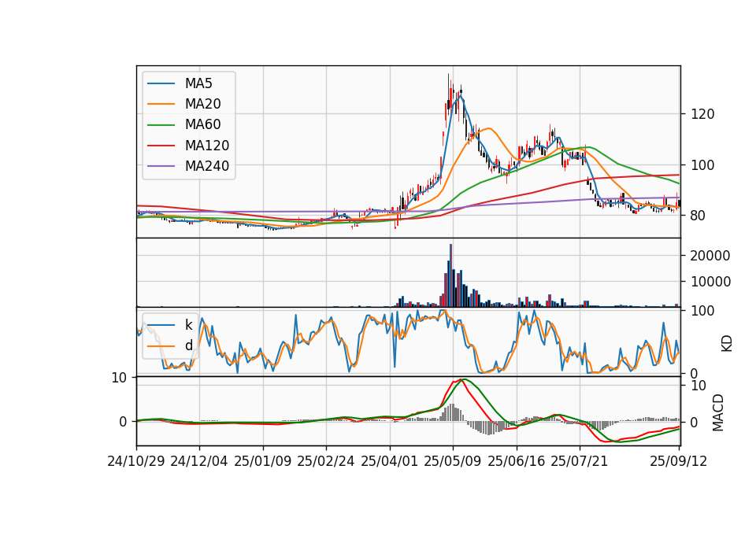Screen dimensions: 756x543
Task: Click the MA60 legend label
Action: (x=202, y=125)
